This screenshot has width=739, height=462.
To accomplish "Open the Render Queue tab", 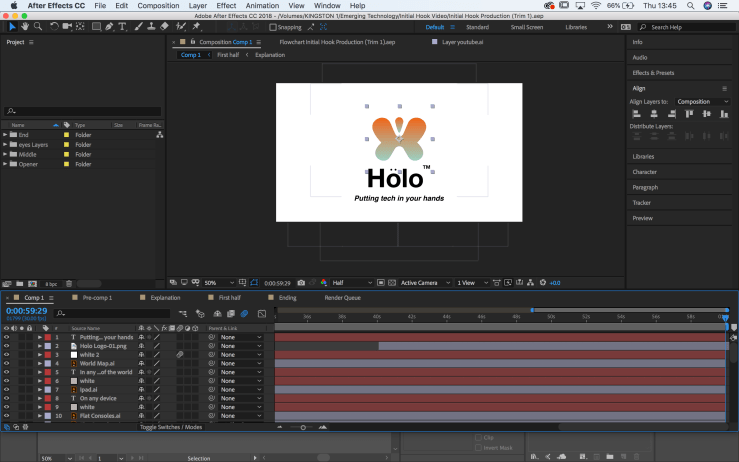I will pos(343,298).
